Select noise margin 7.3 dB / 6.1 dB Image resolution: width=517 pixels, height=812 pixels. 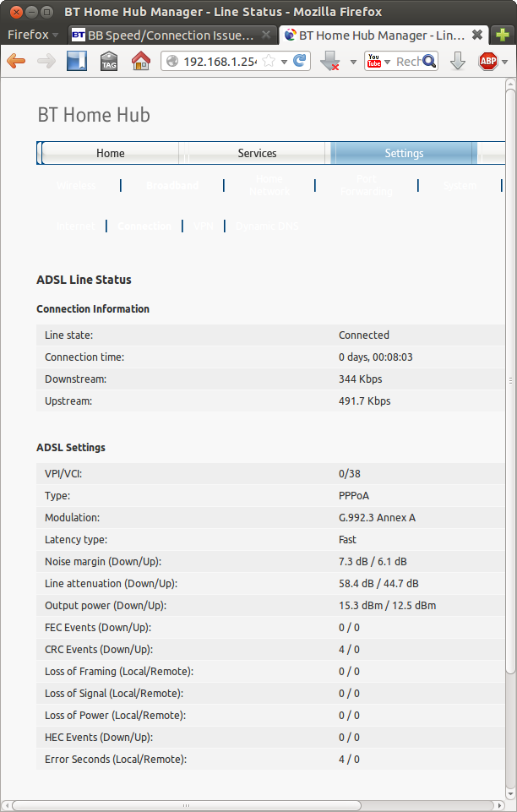pos(373,561)
